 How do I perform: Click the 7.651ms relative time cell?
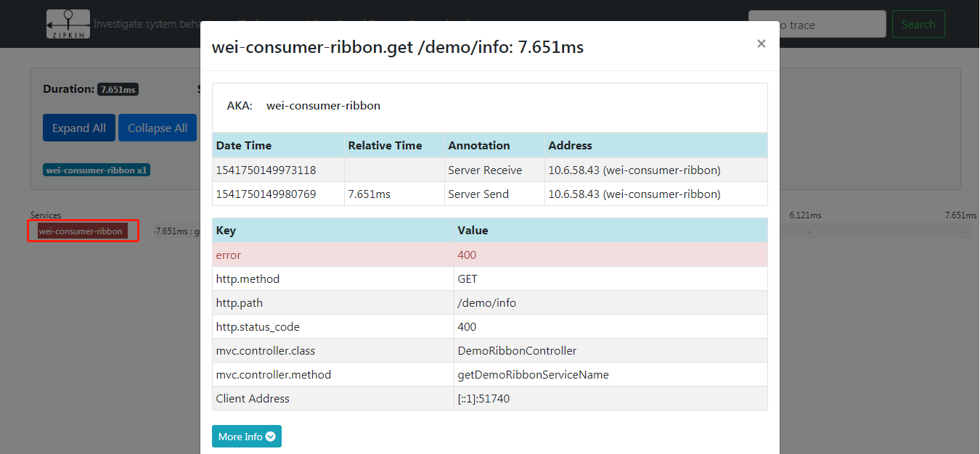pos(394,194)
